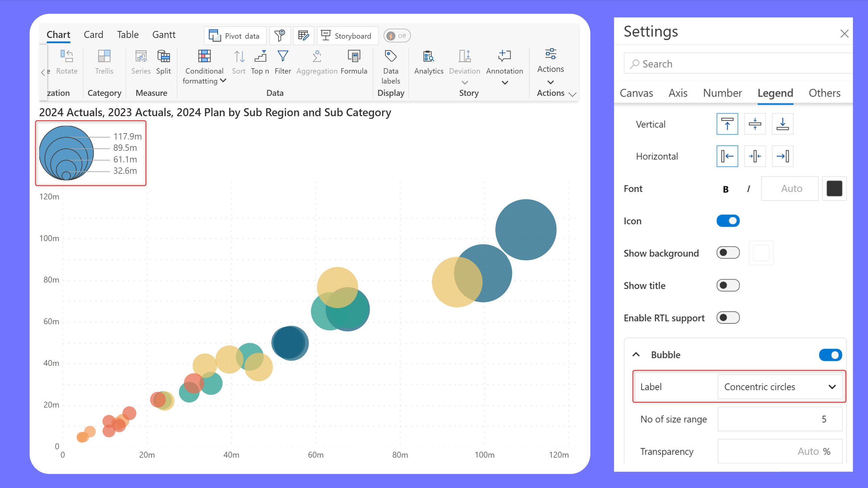Open the Concentric circles label dropdown

779,387
